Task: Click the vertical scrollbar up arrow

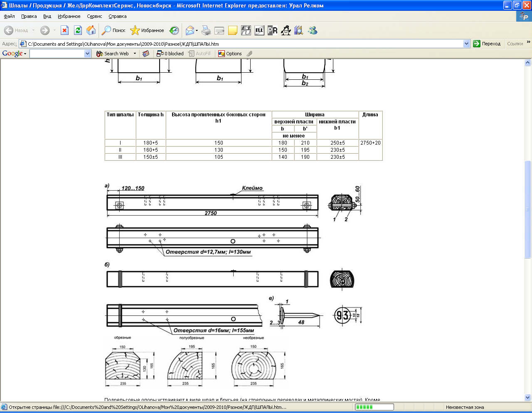Action: tap(528, 63)
